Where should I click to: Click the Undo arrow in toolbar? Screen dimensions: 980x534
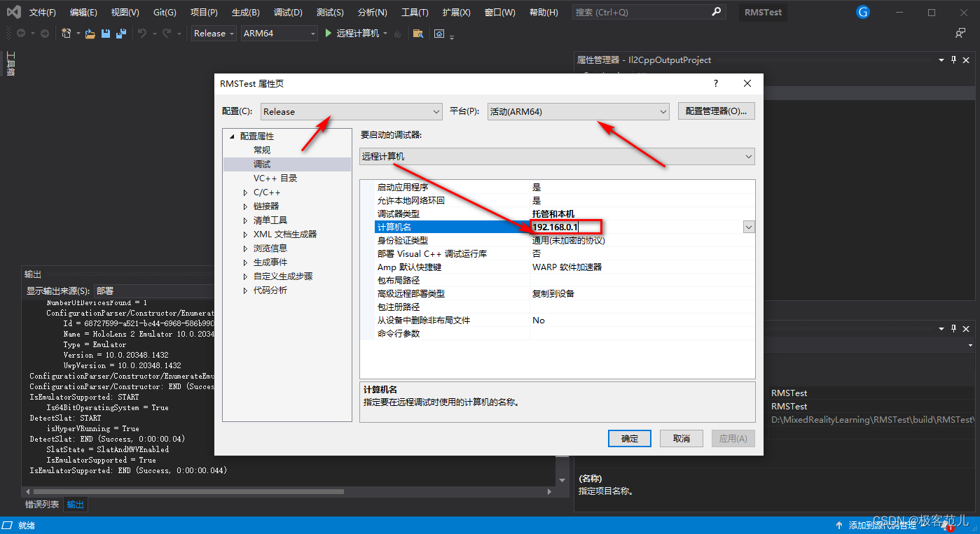tap(142, 34)
